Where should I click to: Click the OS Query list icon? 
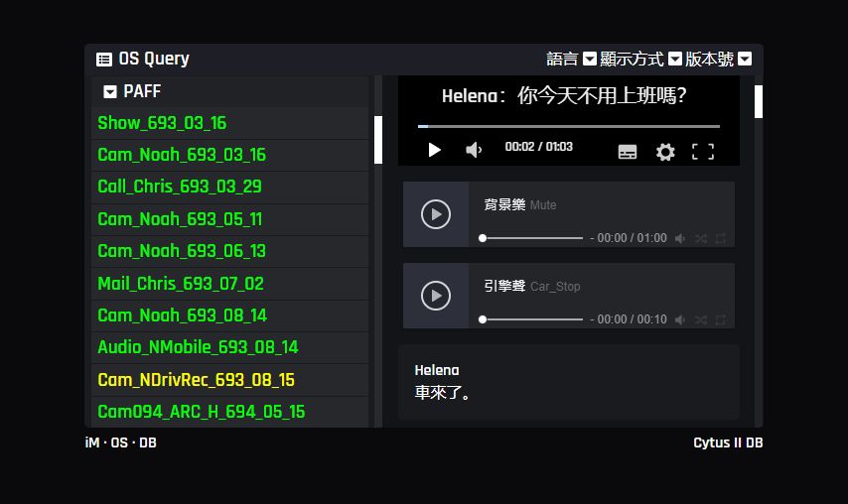[104, 60]
